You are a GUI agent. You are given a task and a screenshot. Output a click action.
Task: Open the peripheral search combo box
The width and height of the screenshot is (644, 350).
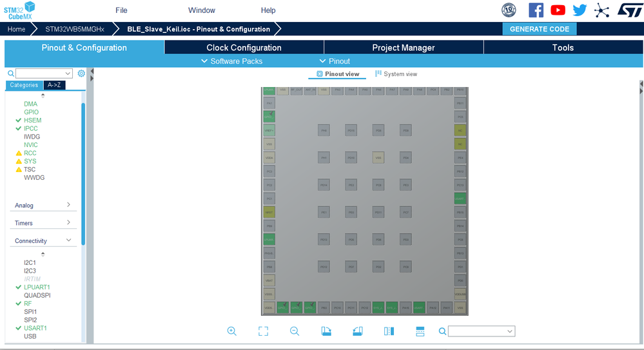[x=44, y=73]
